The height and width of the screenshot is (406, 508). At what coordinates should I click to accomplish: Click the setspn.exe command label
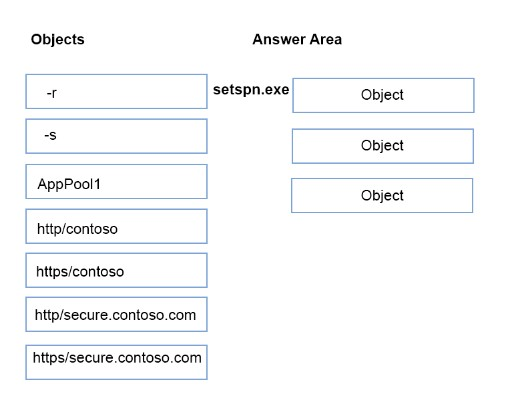251,90
